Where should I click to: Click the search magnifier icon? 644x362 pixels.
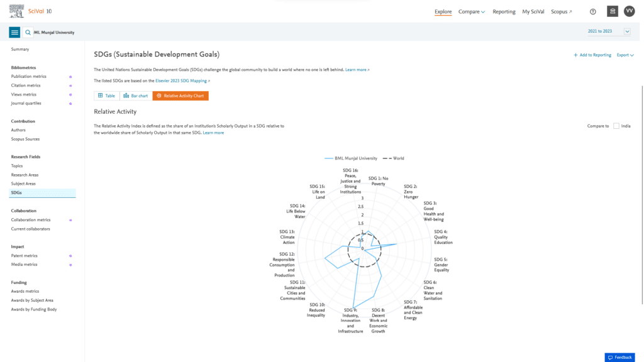pos(28,32)
